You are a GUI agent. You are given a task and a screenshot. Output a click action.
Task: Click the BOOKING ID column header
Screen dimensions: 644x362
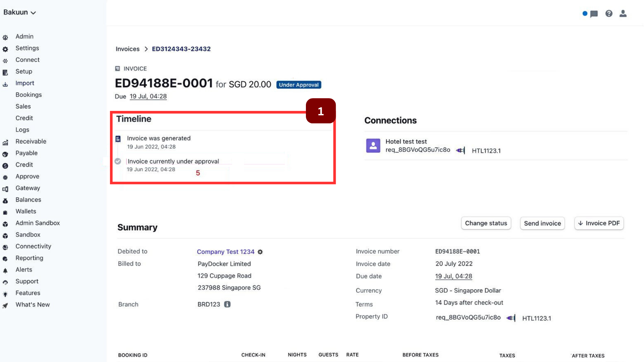(x=133, y=355)
